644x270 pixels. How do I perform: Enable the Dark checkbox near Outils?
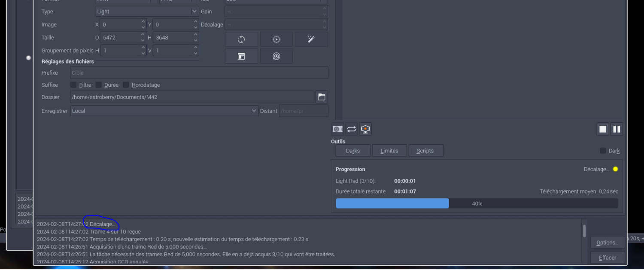tap(602, 150)
